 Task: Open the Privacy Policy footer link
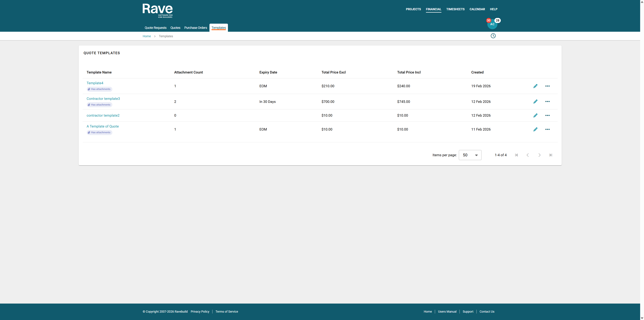point(200,311)
